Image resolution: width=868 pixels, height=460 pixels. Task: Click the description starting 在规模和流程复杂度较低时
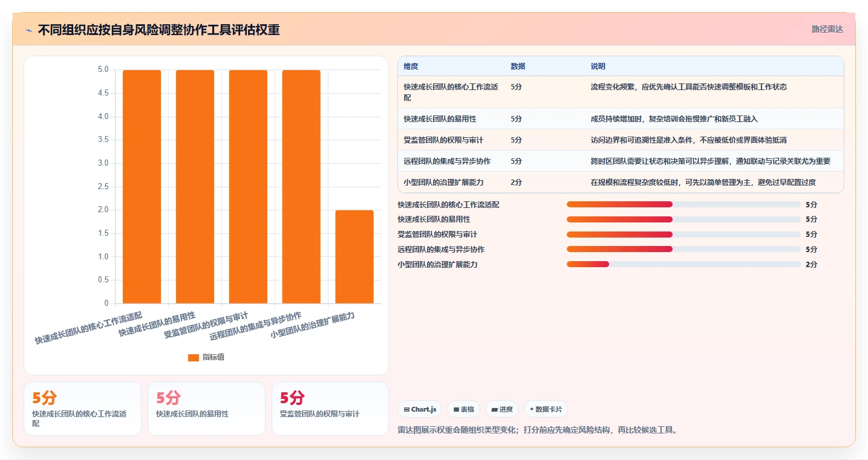point(703,182)
